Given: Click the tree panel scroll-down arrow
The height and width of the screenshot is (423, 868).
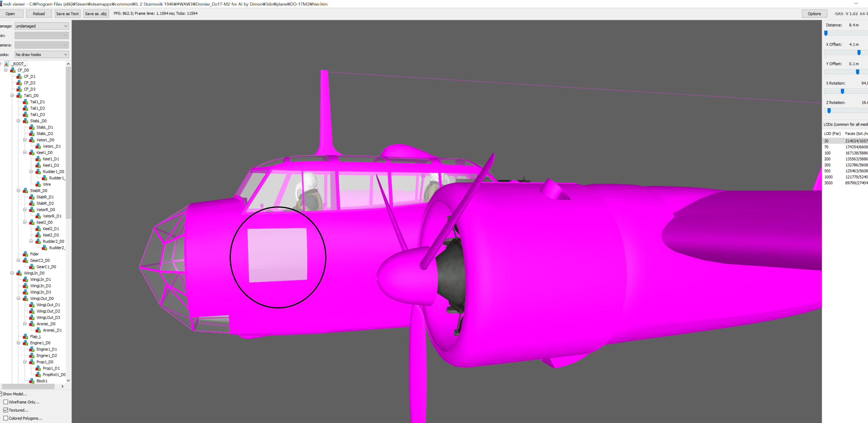Looking at the screenshot, I should pyautogui.click(x=68, y=380).
